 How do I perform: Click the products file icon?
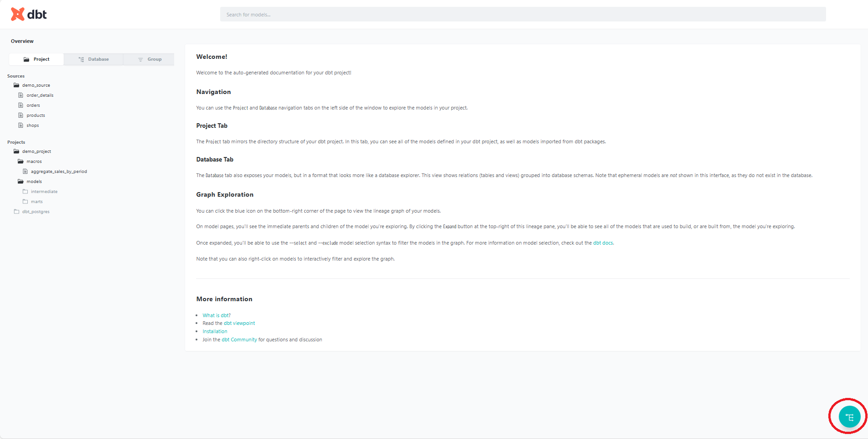pyautogui.click(x=21, y=115)
